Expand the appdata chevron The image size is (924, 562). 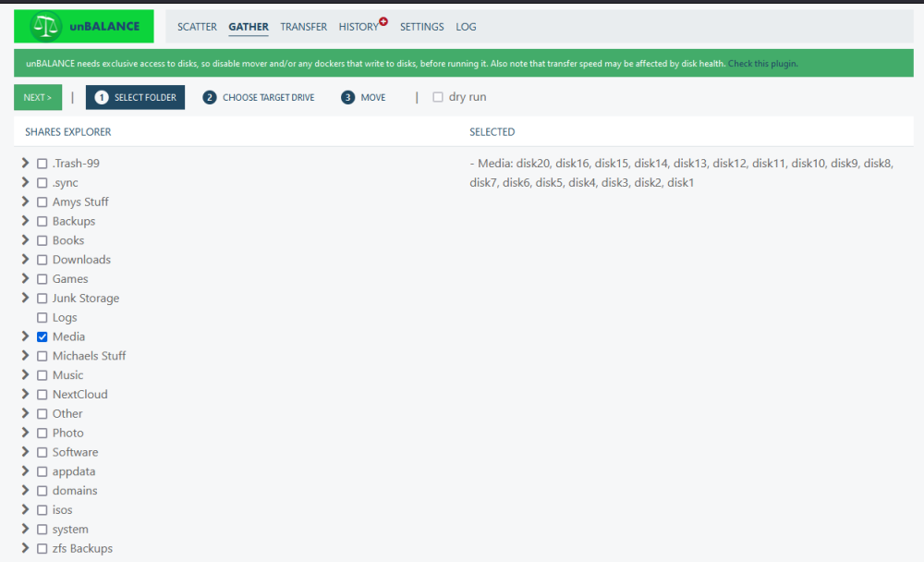point(25,471)
